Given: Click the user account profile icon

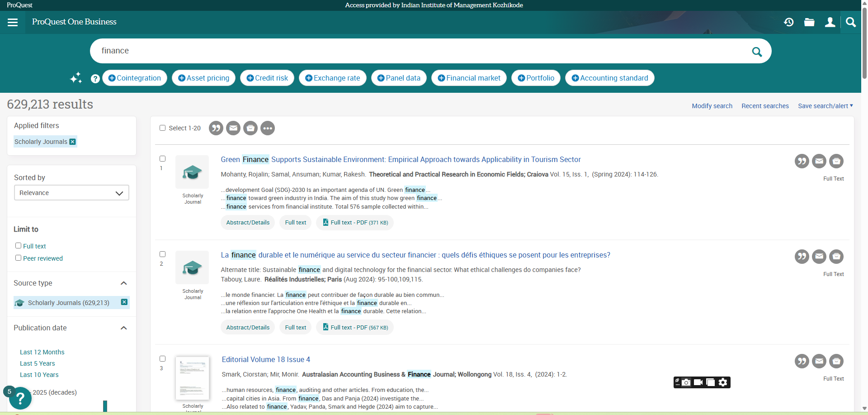Looking at the screenshot, I should (830, 22).
